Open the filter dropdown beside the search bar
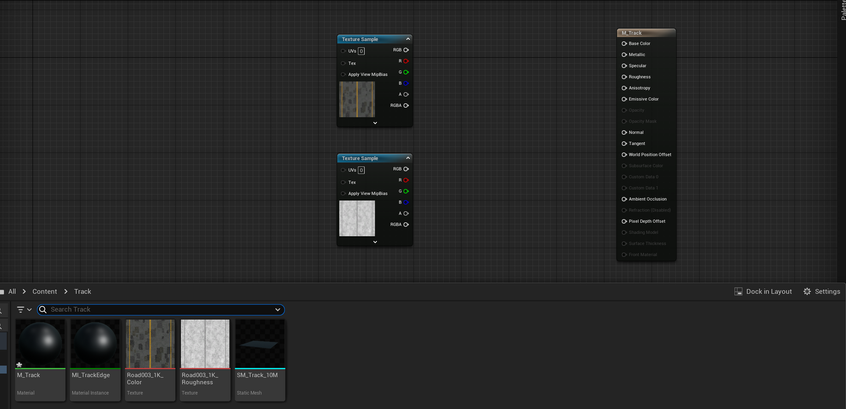 pyautogui.click(x=24, y=310)
